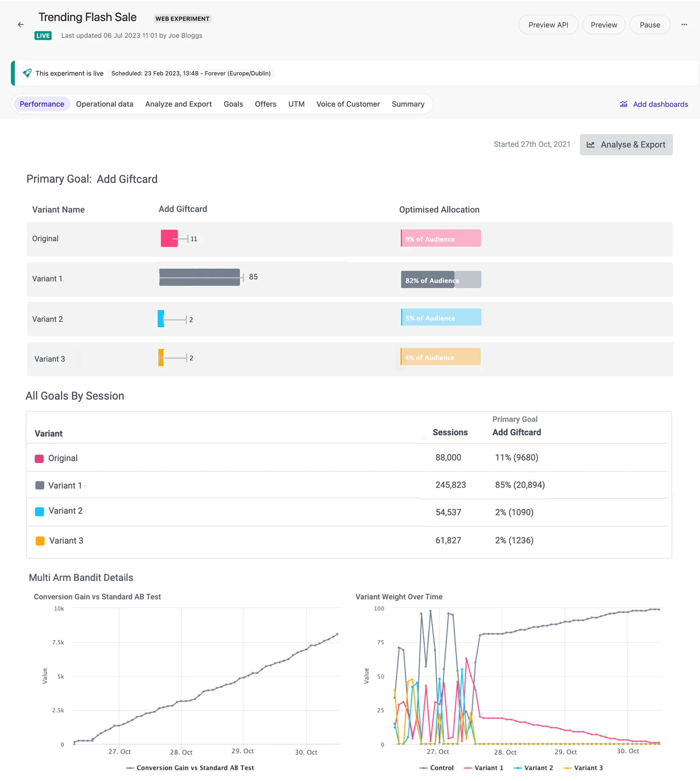Toggle Variant 1 series in chart legend

pos(484,768)
